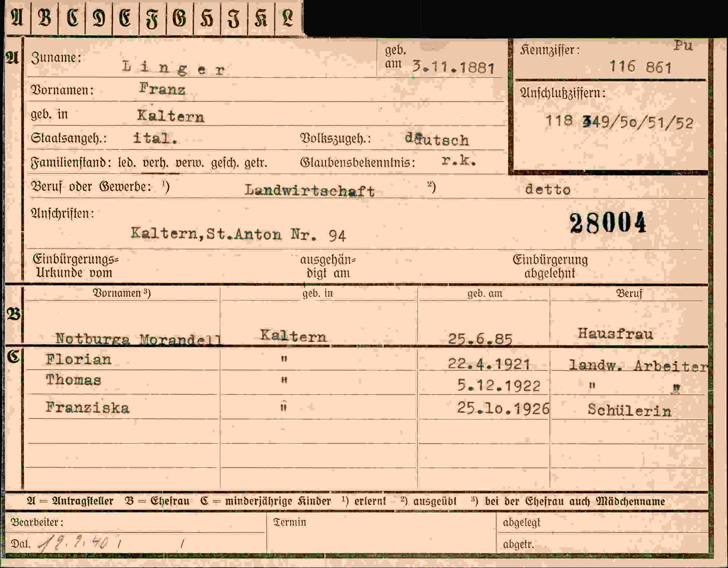Click the word 'detto' in occupation row
The height and width of the screenshot is (568, 728).
pyautogui.click(x=548, y=189)
